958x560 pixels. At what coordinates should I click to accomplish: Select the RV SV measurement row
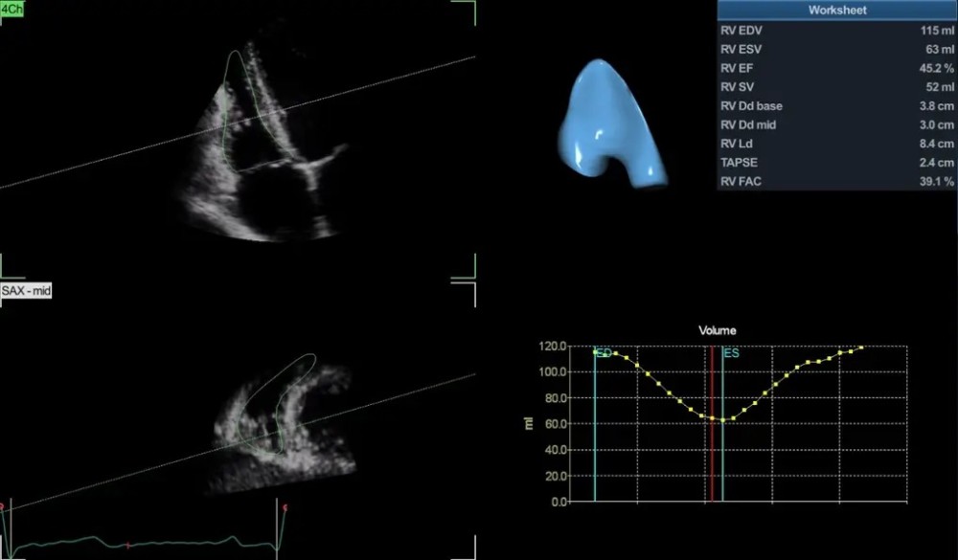click(x=836, y=87)
